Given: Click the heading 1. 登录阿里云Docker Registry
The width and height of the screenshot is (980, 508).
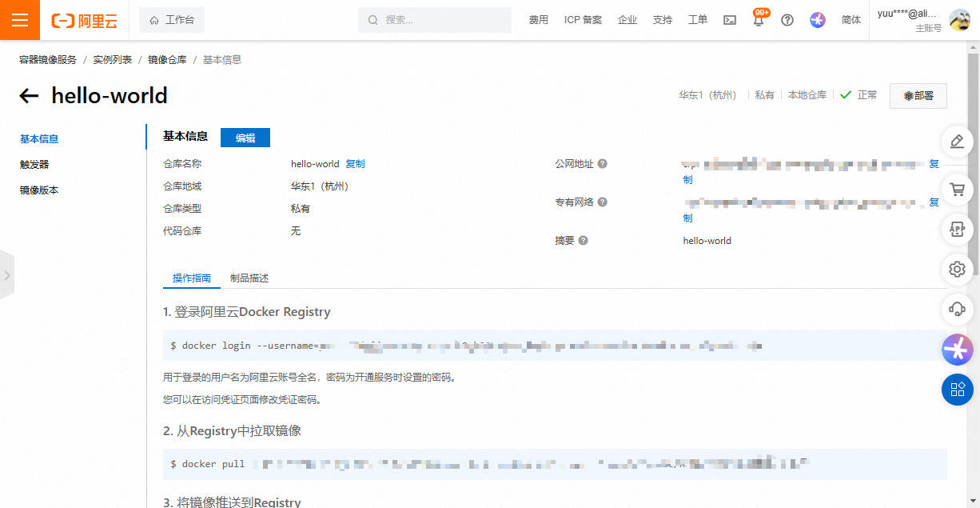Looking at the screenshot, I should [x=247, y=312].
